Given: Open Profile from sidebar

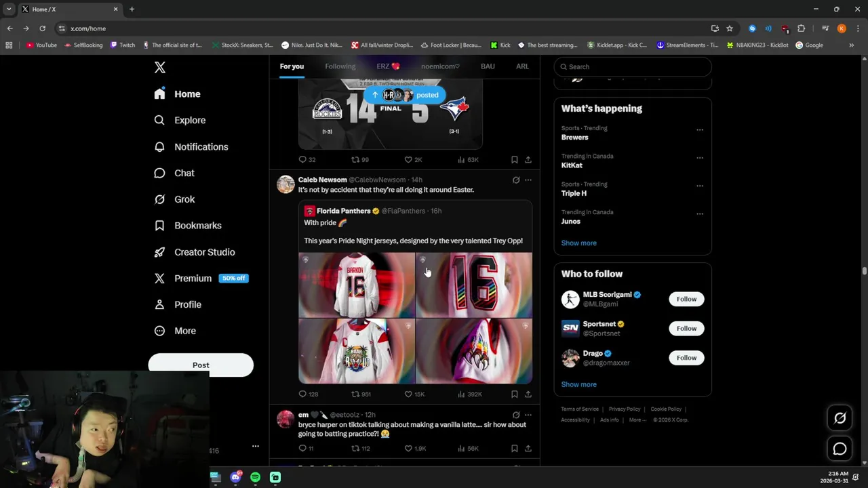Looking at the screenshot, I should coord(178,305).
